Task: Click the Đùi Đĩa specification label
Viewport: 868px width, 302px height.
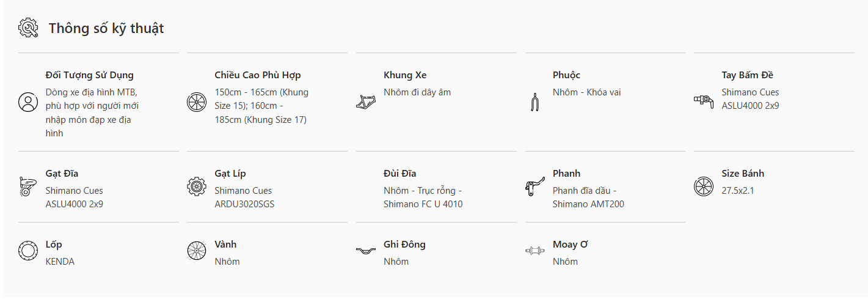Action: coord(400,174)
